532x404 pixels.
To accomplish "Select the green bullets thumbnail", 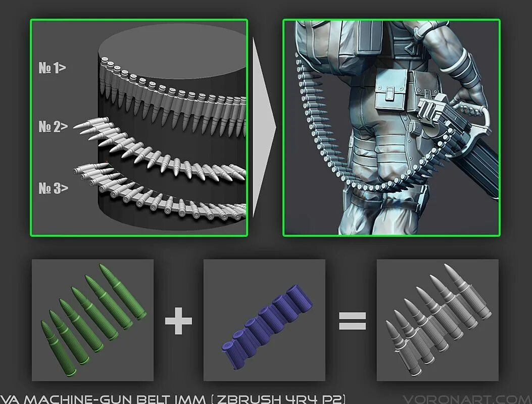I will (92, 320).
